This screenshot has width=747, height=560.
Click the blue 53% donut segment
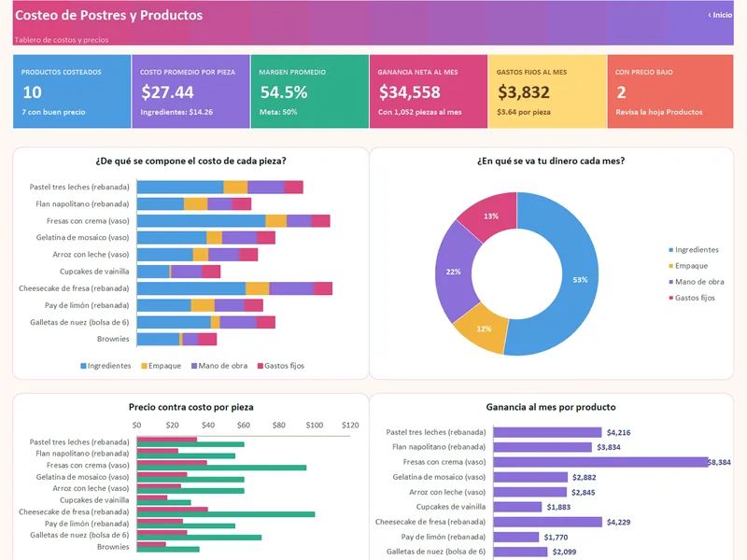click(x=580, y=279)
